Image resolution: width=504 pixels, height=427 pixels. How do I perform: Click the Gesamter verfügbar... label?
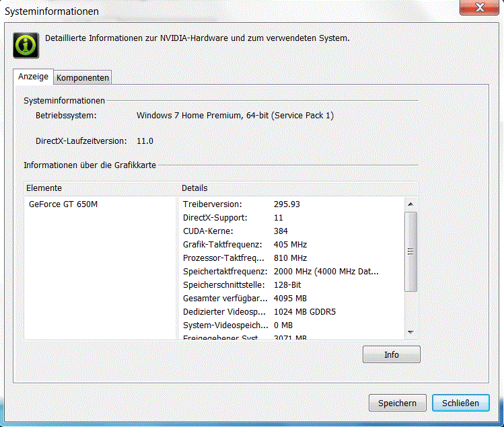(x=225, y=299)
